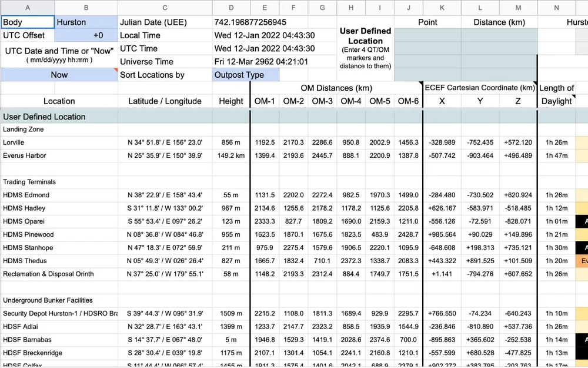This screenshot has height=368, width=588.
Task: Click Everus Harbor's latitude and longitude cell
Action: [166, 155]
